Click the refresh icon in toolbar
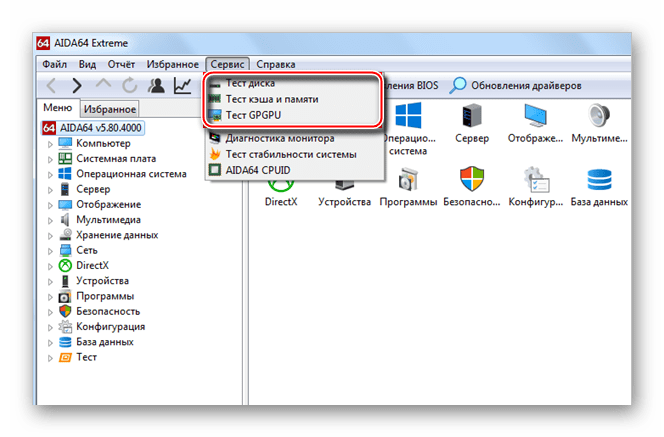Viewport: 664px width, 437px height. pos(129,86)
